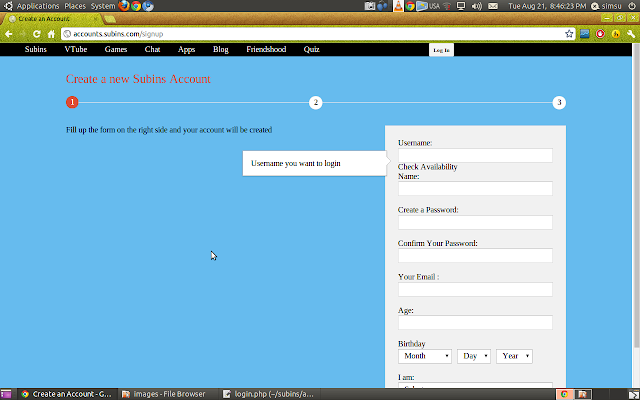
Task: Click the red stop-hand extension icon
Action: (x=600, y=34)
